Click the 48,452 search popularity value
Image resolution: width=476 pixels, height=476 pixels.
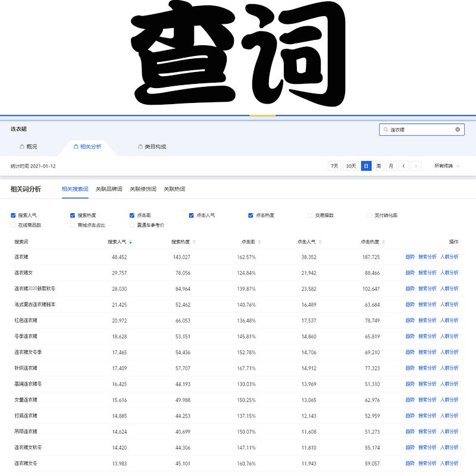click(120, 257)
